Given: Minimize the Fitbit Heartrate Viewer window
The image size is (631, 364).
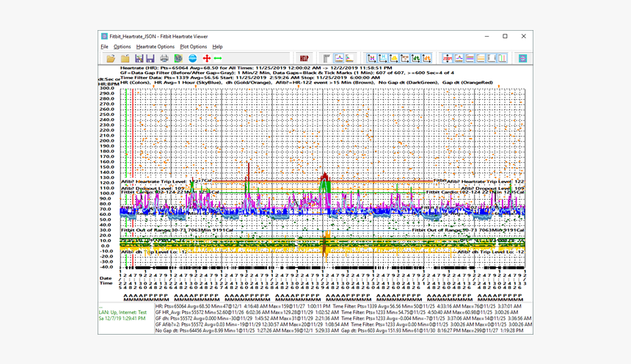Looking at the screenshot, I should pos(487,36).
